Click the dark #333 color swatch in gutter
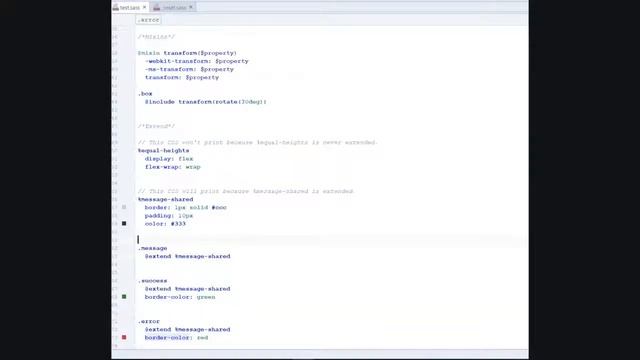The width and height of the screenshot is (640, 360). (124, 224)
